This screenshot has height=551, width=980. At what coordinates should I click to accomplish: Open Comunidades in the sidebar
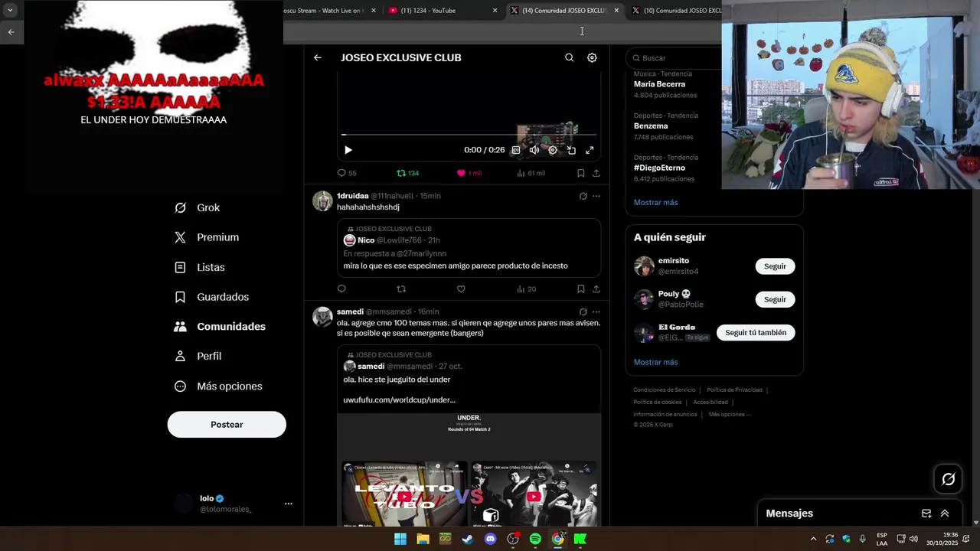(x=220, y=326)
